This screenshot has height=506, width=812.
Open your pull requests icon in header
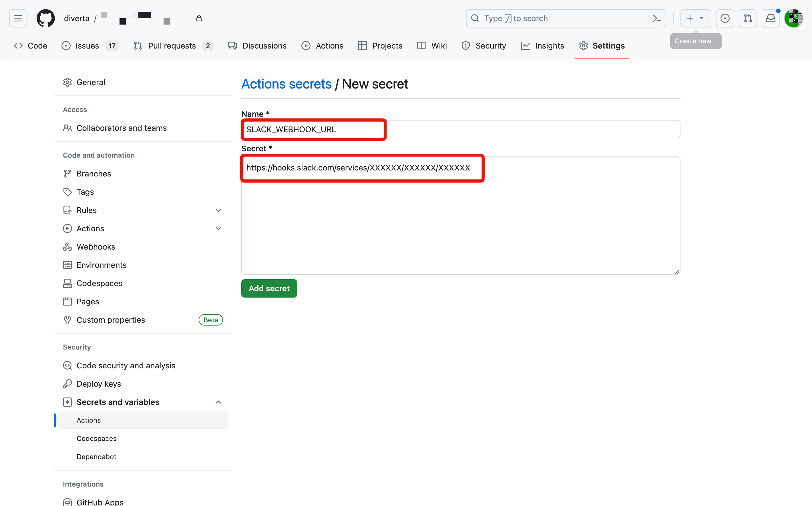[x=748, y=18]
